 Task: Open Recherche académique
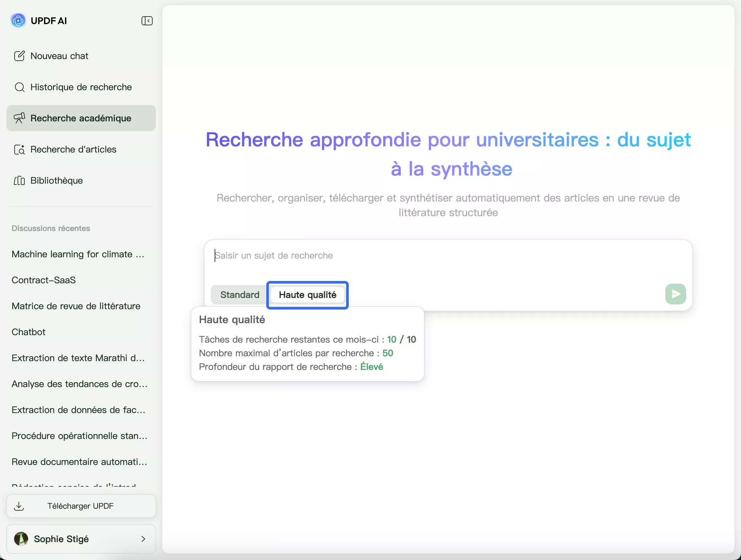(81, 118)
